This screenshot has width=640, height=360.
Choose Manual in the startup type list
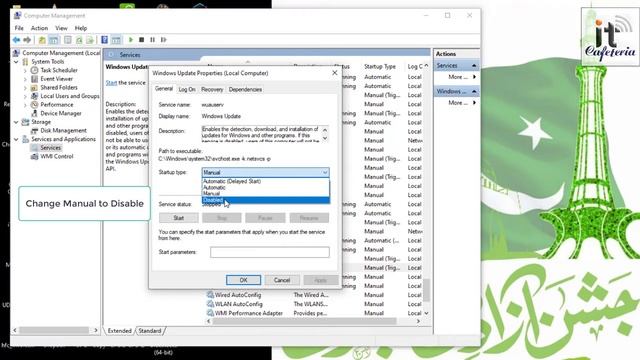(x=266, y=193)
